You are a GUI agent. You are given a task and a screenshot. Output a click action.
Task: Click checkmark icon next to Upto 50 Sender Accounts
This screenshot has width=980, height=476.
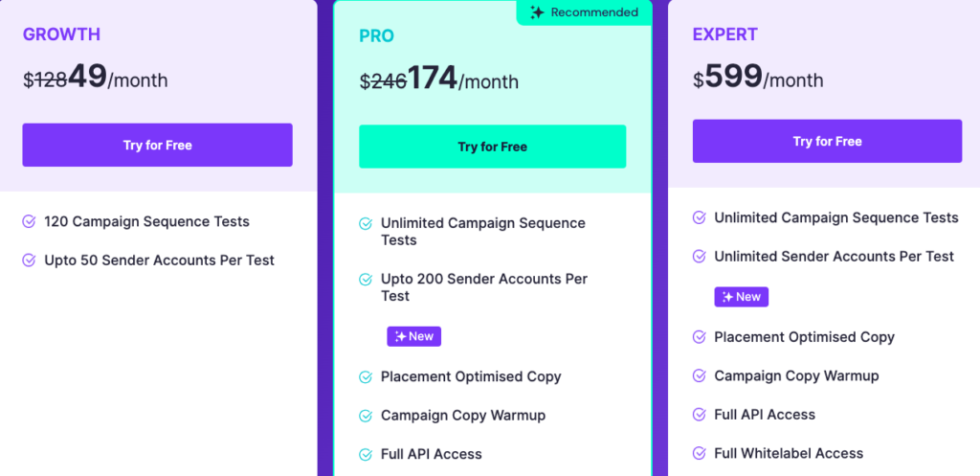tap(29, 261)
